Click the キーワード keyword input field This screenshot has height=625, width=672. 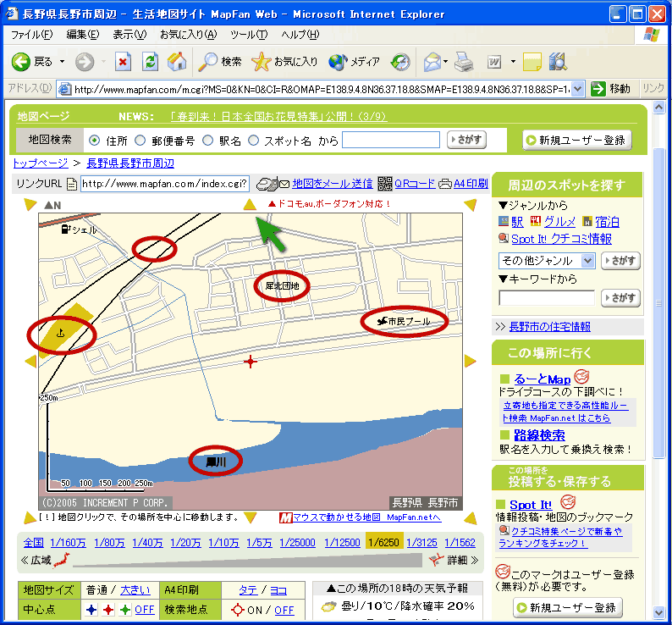547,298
